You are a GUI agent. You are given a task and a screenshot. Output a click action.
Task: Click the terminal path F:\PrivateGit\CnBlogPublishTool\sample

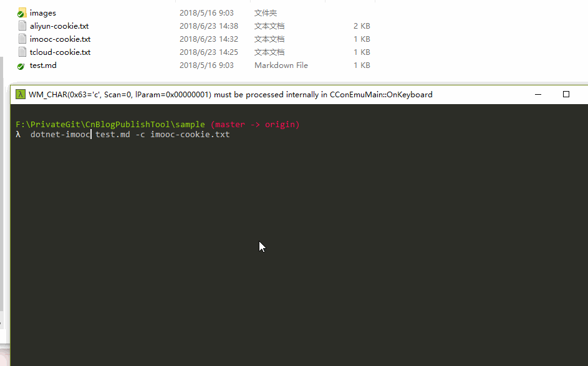click(110, 125)
